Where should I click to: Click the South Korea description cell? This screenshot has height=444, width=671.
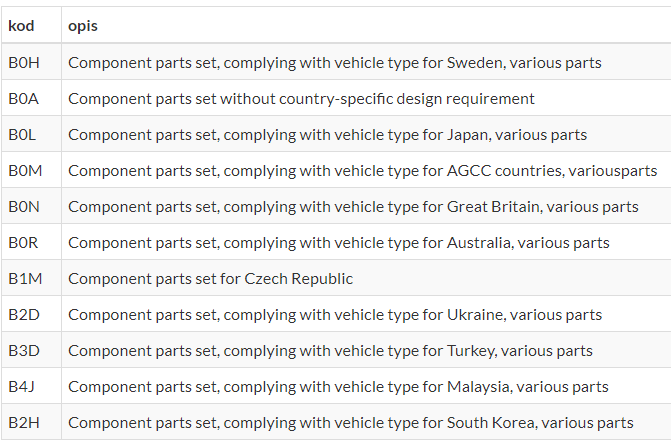pyautogui.click(x=350, y=422)
